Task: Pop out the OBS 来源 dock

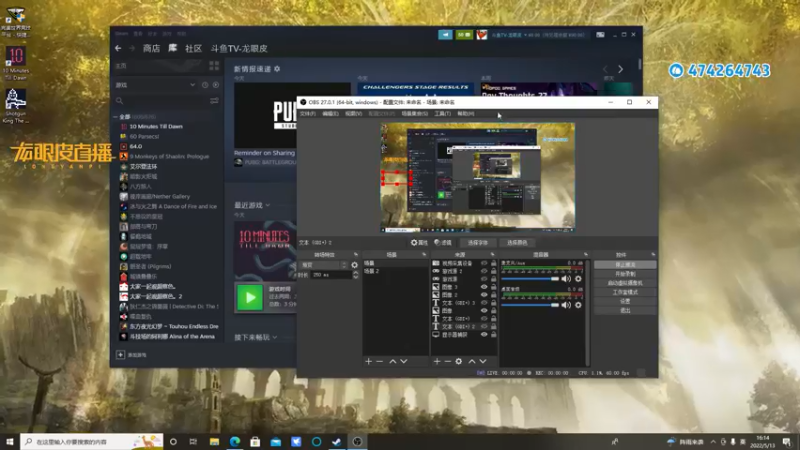Action: [492, 255]
